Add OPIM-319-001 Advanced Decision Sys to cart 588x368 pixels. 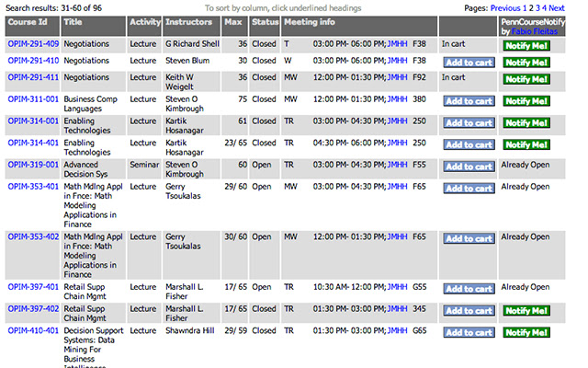click(x=468, y=167)
